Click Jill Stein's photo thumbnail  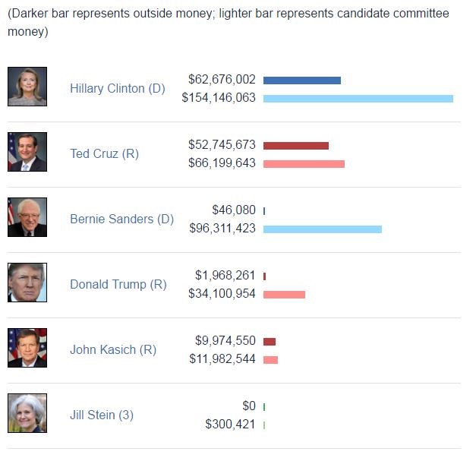(27, 413)
